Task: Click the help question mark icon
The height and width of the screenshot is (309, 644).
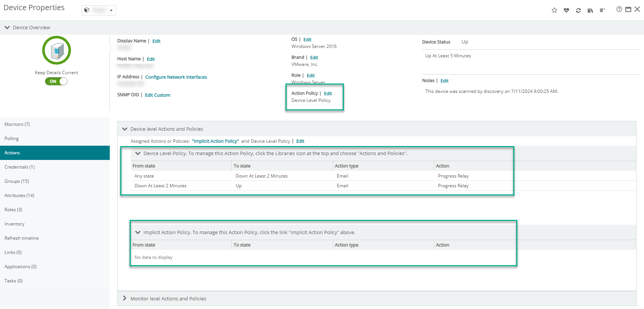Action: point(619,9)
